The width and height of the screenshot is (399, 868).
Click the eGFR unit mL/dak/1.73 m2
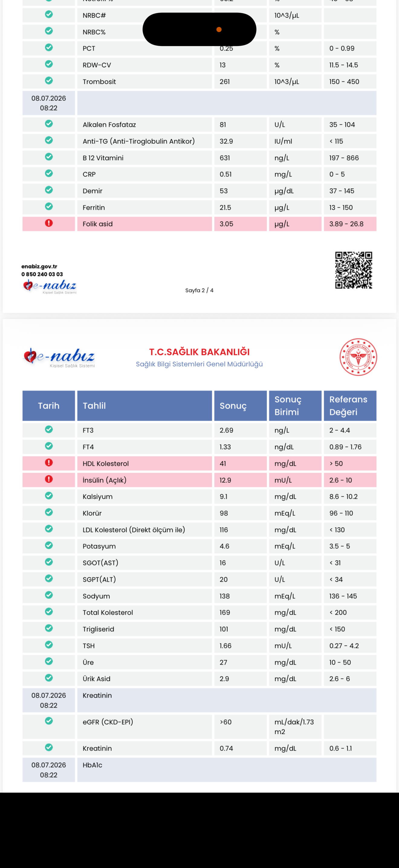tap(294, 727)
